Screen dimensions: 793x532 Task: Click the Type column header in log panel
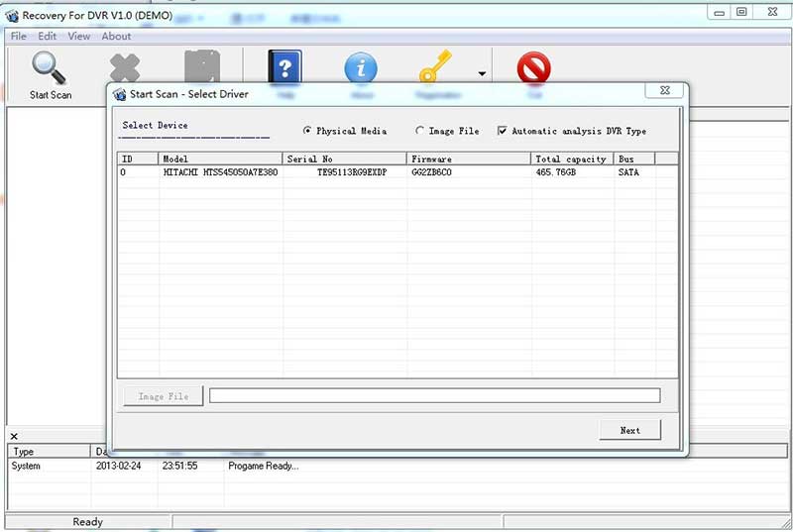[x=49, y=451]
